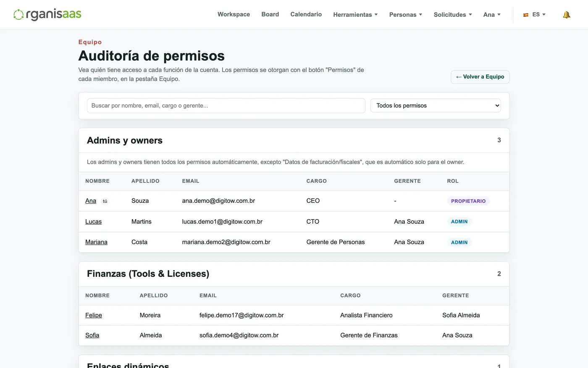Open Calendario in the navigation

306,14
